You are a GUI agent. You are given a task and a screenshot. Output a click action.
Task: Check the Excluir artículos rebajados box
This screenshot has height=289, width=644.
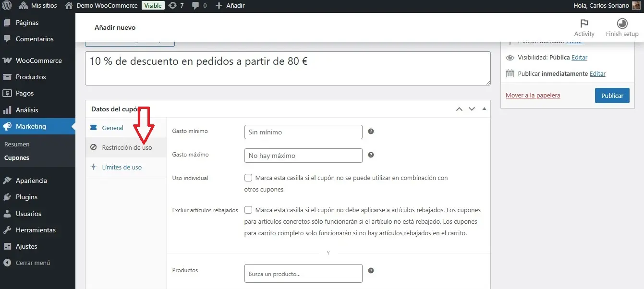point(248,210)
